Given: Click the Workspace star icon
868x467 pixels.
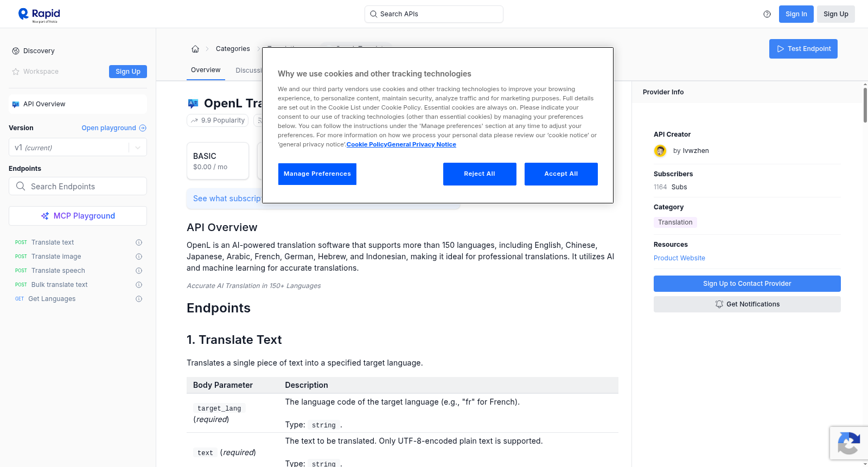Looking at the screenshot, I should 16,72.
